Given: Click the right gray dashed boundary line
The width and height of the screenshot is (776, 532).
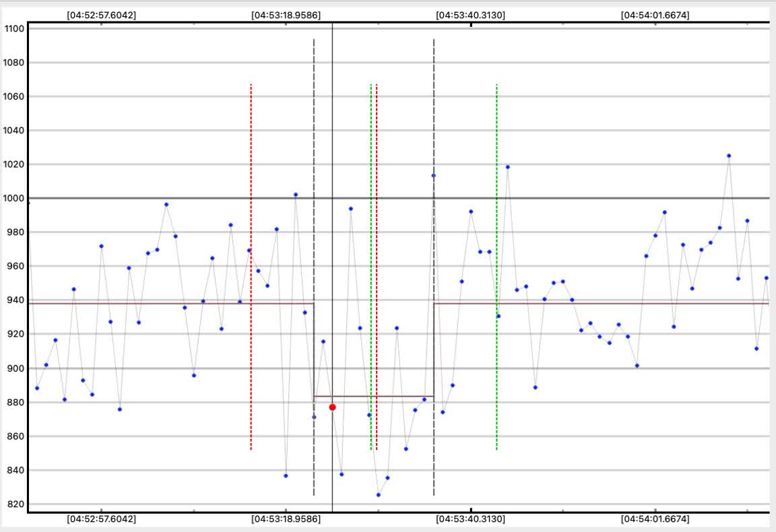Looking at the screenshot, I should (434, 267).
